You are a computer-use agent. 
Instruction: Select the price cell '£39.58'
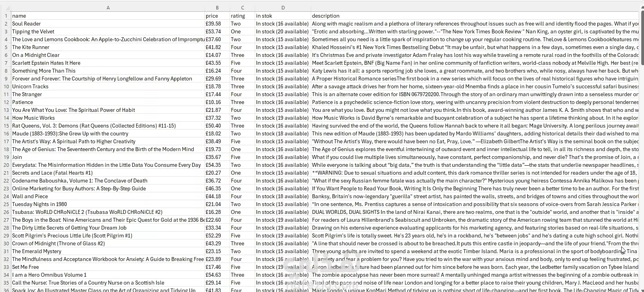coord(217,24)
